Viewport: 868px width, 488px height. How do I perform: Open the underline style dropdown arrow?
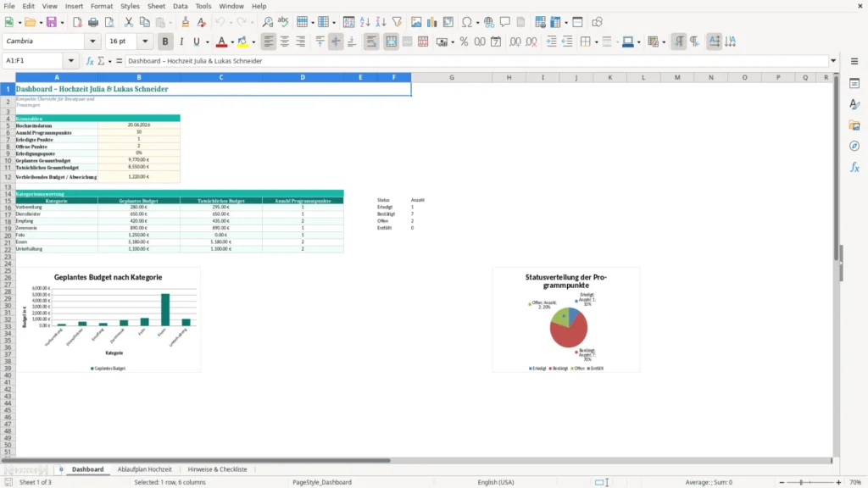pos(208,42)
